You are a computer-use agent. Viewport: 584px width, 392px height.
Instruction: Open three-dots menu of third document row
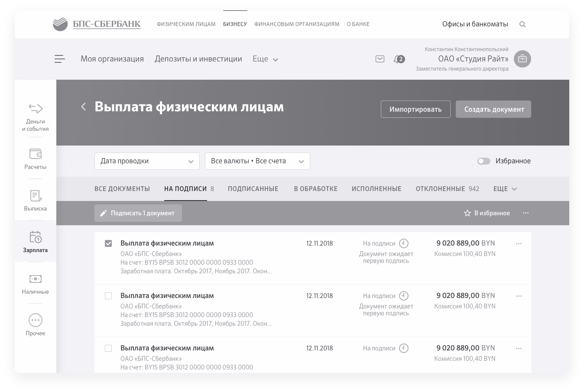point(519,348)
